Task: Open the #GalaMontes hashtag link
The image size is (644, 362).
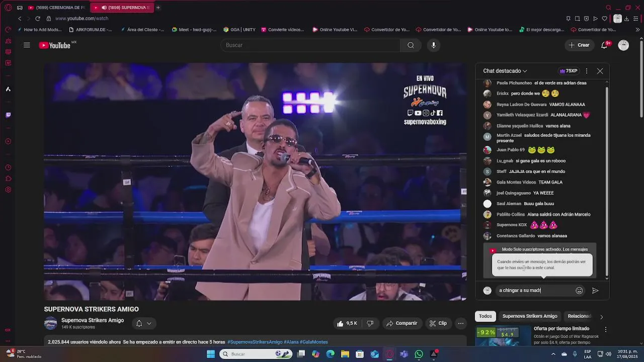Action: (x=314, y=342)
